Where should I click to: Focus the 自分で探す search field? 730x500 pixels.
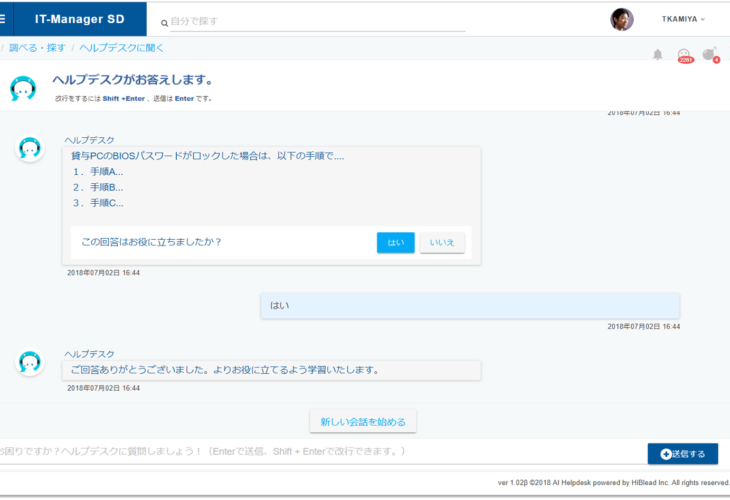[318, 21]
